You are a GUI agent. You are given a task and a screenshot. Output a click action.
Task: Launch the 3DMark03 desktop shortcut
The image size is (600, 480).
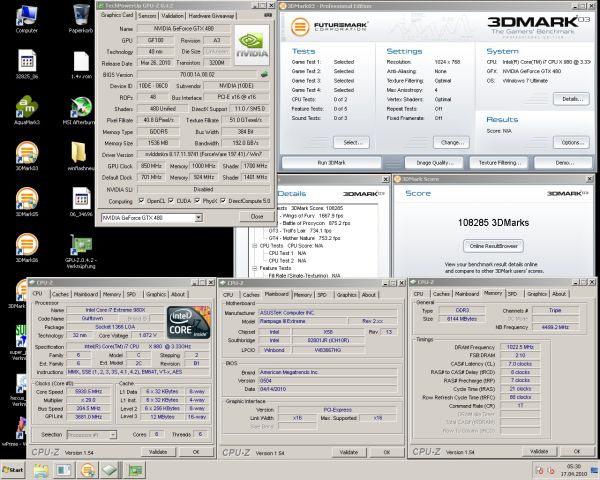27,156
